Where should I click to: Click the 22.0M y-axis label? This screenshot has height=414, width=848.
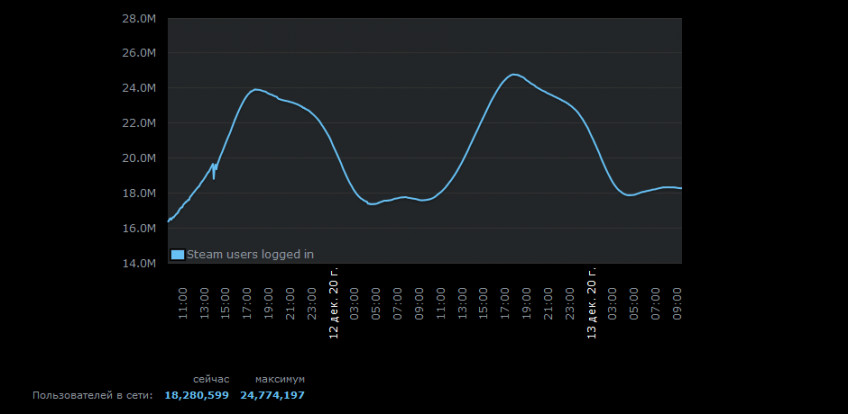pyautogui.click(x=140, y=123)
